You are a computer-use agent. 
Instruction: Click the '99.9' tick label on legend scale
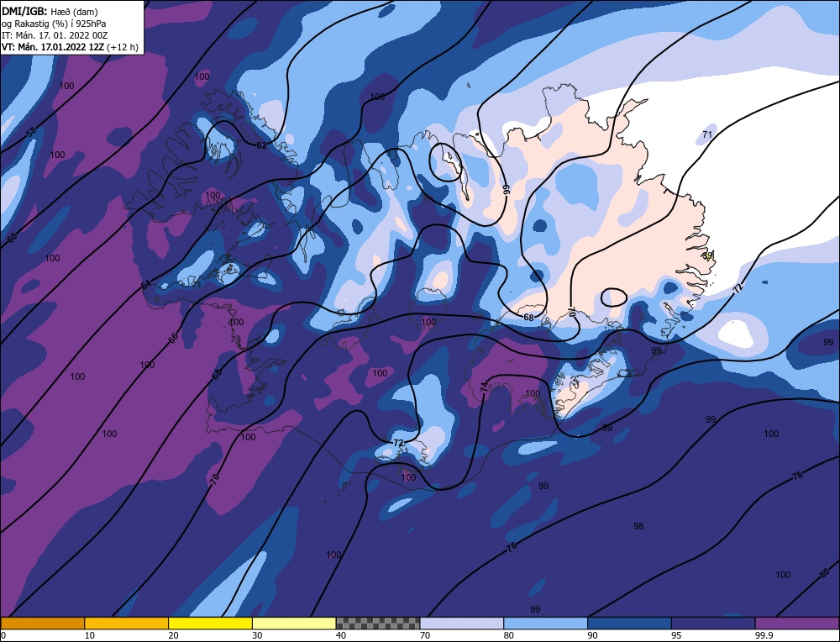[764, 635]
